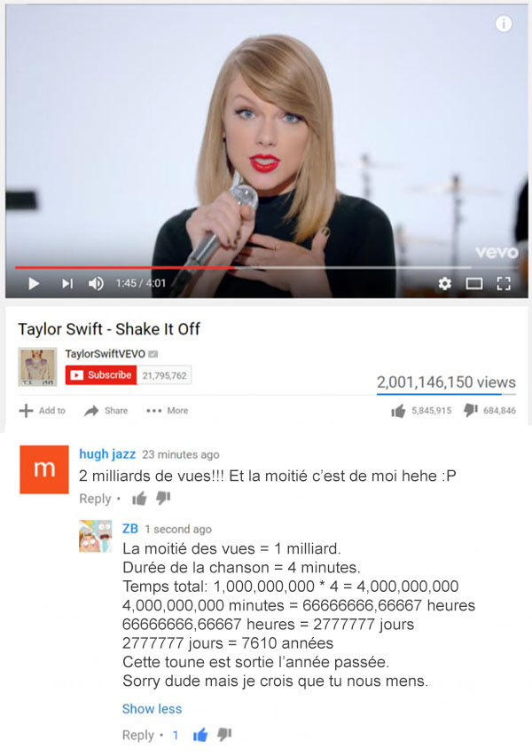The image size is (532, 756).
Task: Expand the More options menu
Action: (x=168, y=410)
